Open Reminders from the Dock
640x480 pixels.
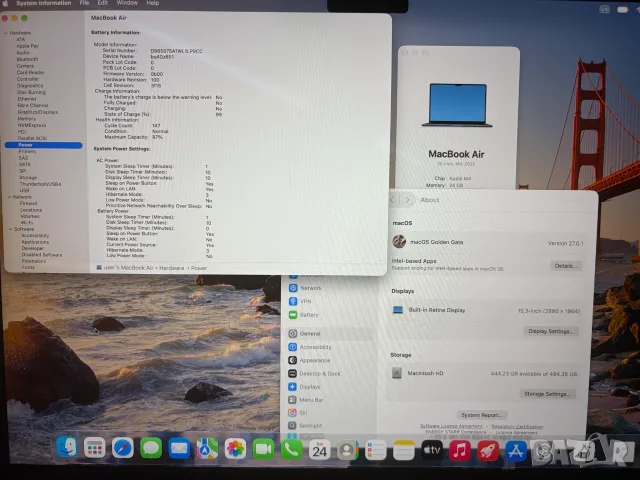[376, 450]
